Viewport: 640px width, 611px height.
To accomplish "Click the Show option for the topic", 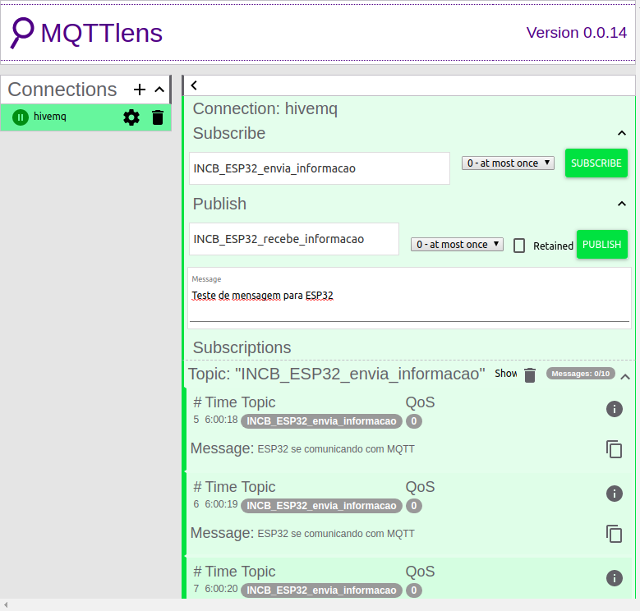I will pyautogui.click(x=506, y=373).
